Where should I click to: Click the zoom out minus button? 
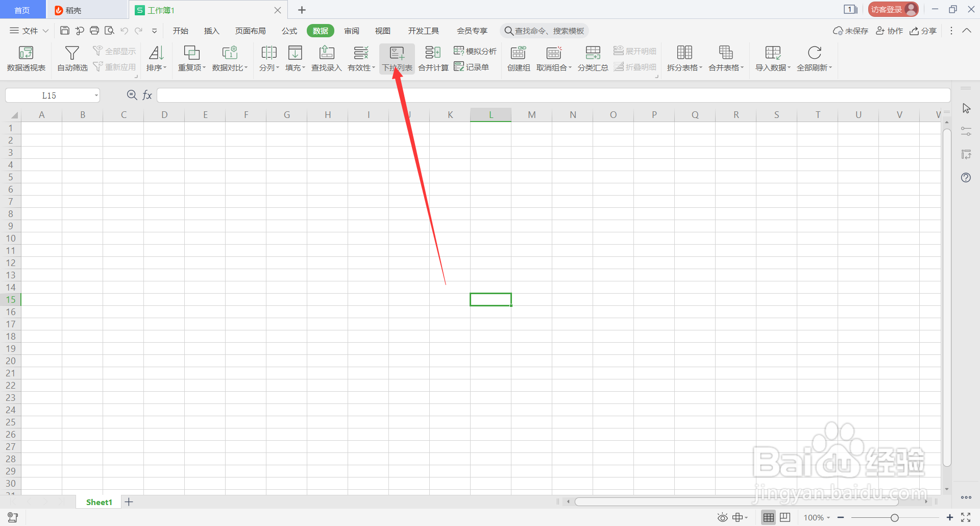point(841,517)
